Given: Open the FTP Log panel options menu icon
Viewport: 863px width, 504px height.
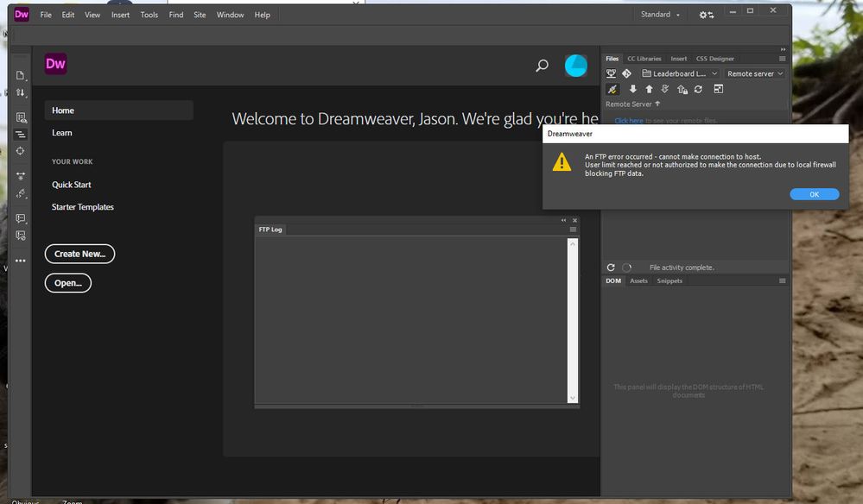Looking at the screenshot, I should [x=573, y=230].
